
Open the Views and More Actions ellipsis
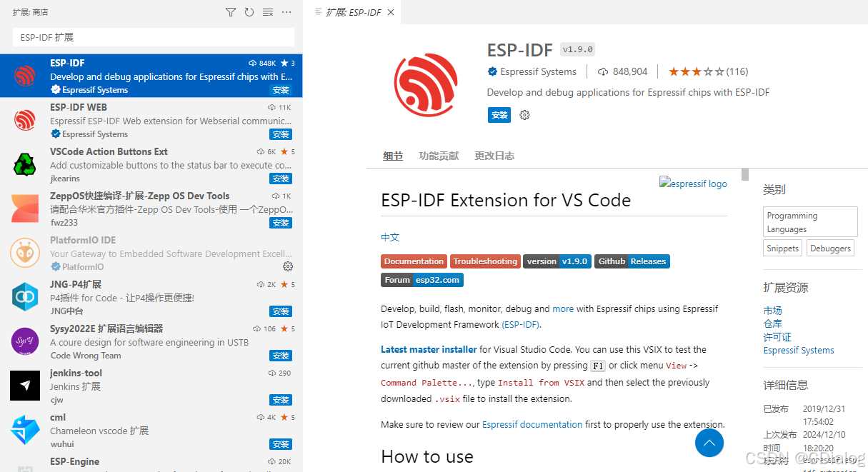(x=286, y=12)
